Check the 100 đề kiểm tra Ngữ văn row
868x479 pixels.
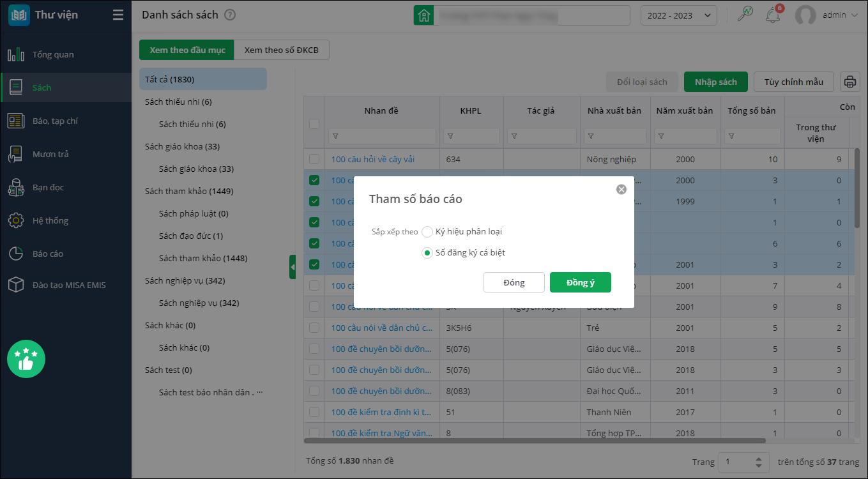click(314, 432)
